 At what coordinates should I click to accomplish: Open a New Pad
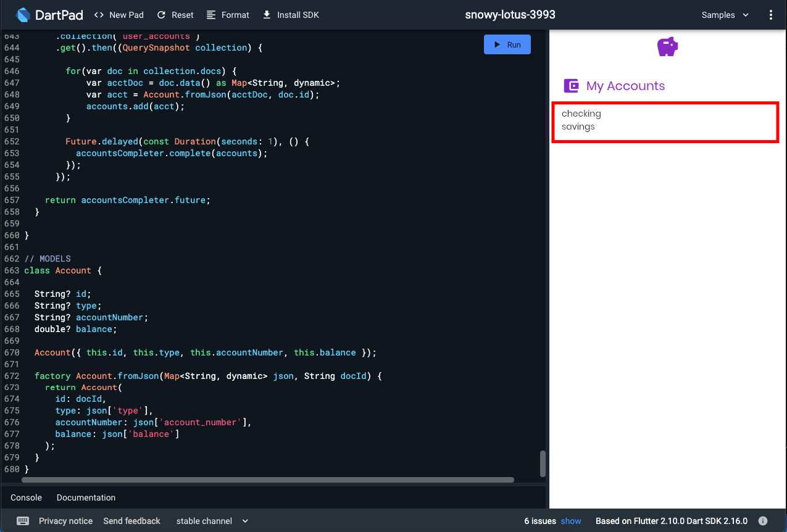pyautogui.click(x=119, y=15)
